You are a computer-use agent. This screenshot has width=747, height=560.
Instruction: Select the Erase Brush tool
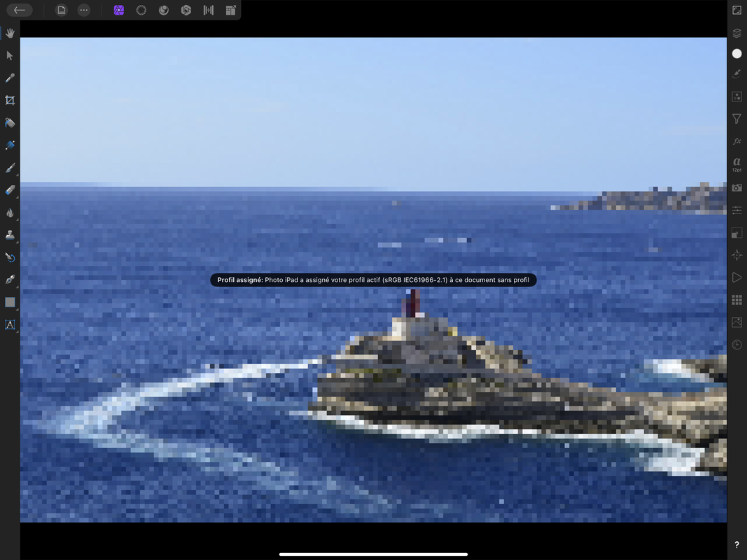tap(10, 190)
